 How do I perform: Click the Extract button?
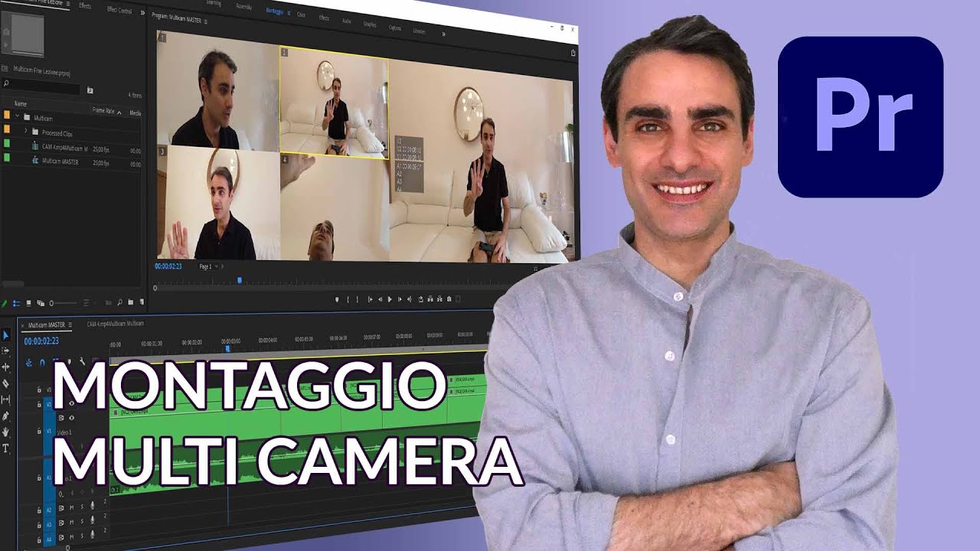439,299
